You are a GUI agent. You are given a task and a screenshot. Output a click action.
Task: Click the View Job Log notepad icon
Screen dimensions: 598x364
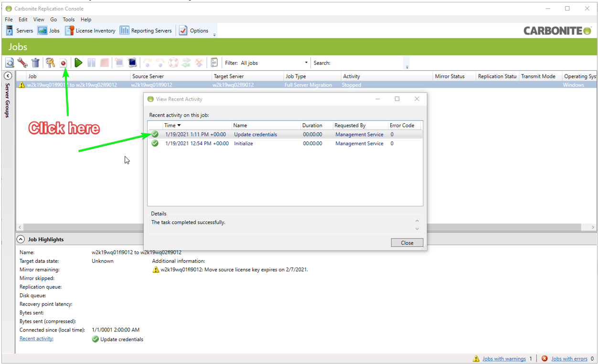tap(214, 63)
